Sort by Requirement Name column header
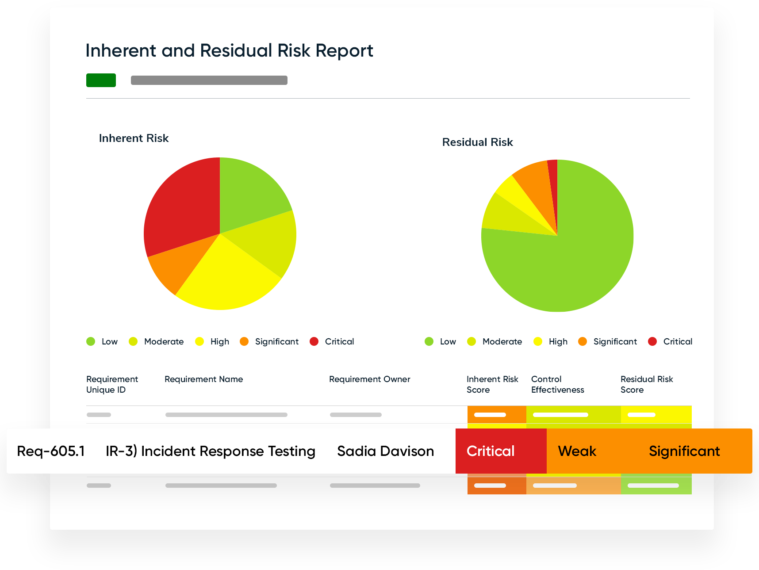The image size is (759, 570). tap(203, 380)
